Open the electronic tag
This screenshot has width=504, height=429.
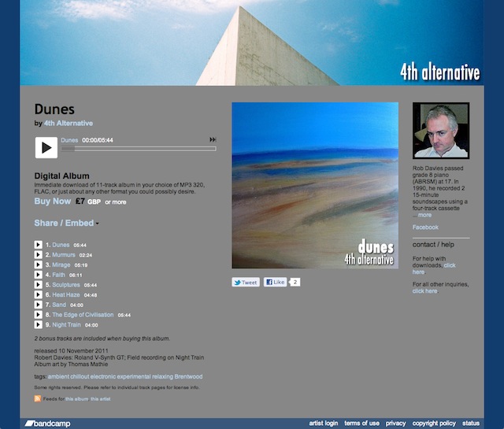[103, 376]
